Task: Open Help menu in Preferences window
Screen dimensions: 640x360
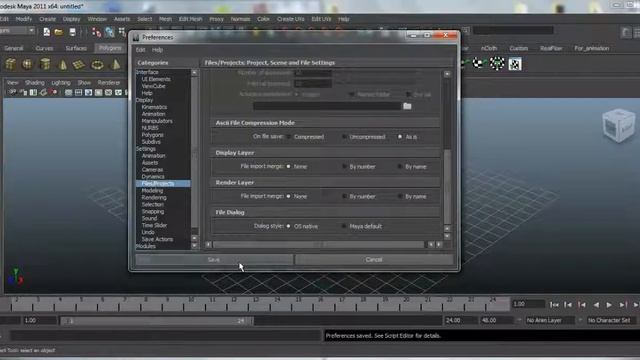Action: pos(157,50)
